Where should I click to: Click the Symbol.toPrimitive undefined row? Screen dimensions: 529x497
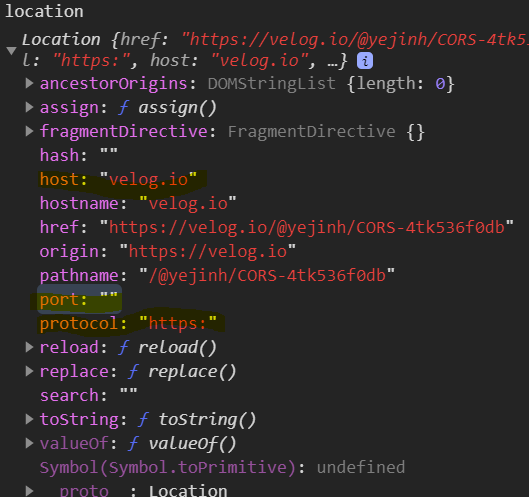coord(222,467)
